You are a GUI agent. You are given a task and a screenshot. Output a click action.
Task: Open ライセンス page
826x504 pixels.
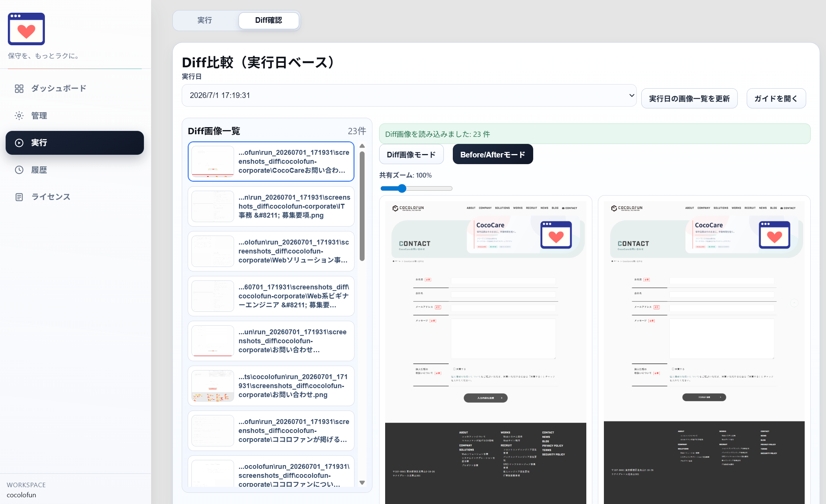(x=75, y=197)
